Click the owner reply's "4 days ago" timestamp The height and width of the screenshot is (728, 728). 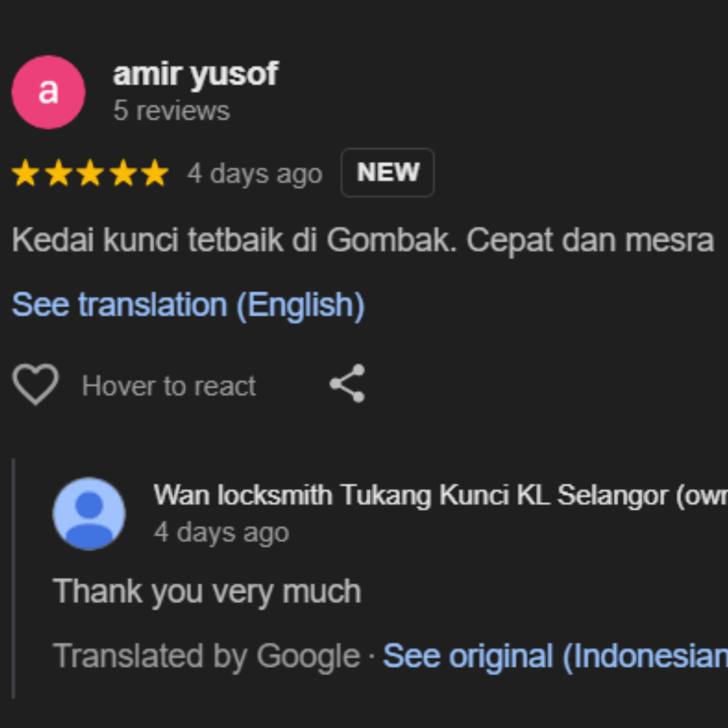click(x=221, y=532)
